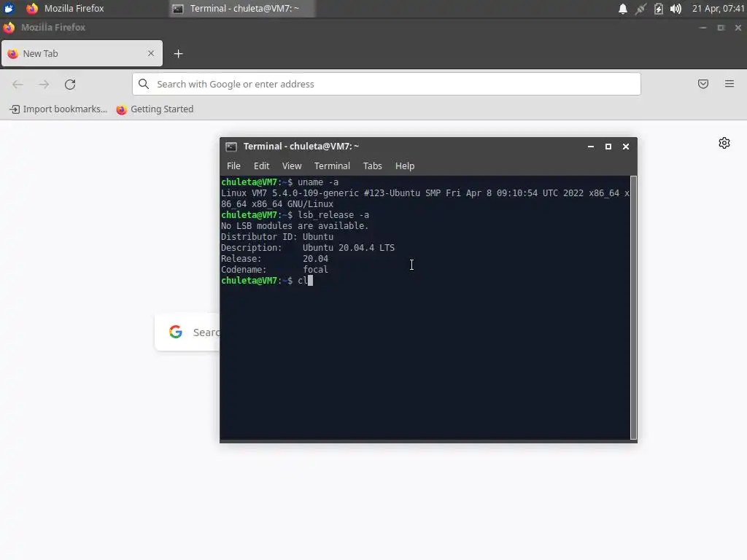Click the terminal vertical scrollbar
The width and height of the screenshot is (747, 560).
click(633, 308)
